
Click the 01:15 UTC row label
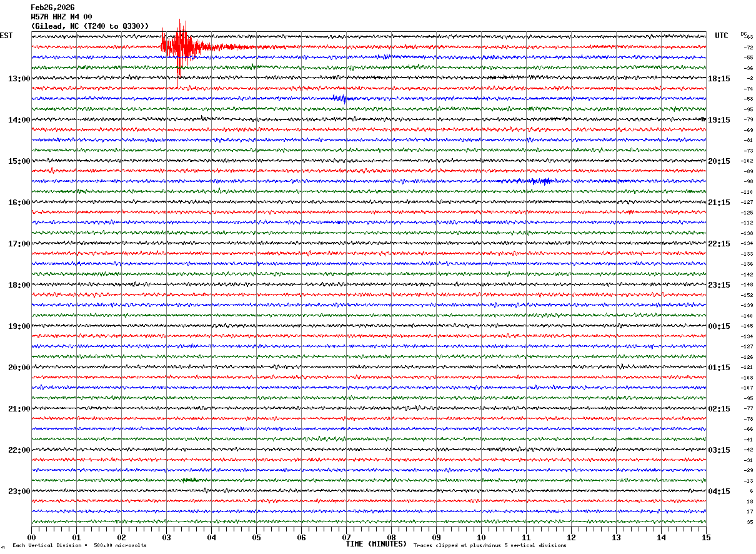tap(719, 368)
